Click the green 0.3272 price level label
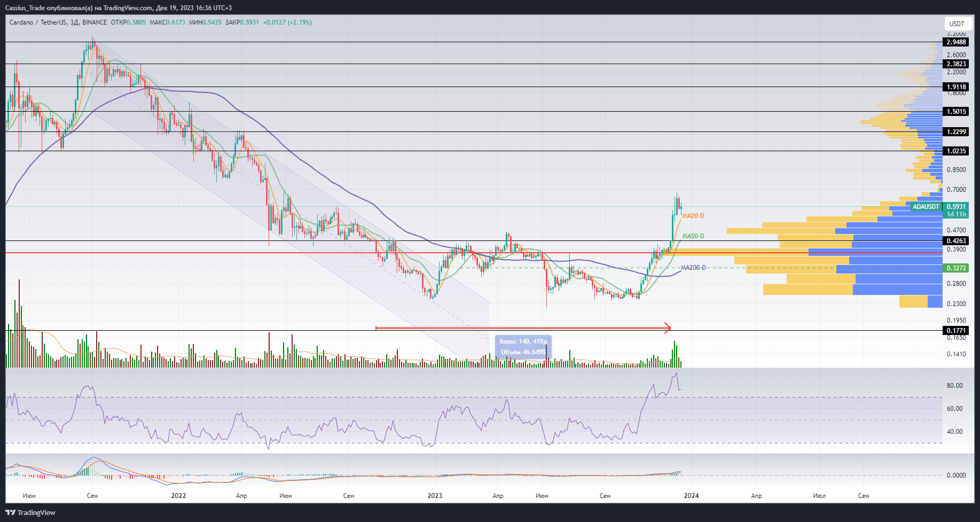Image resolution: width=980 pixels, height=522 pixels. click(x=955, y=268)
